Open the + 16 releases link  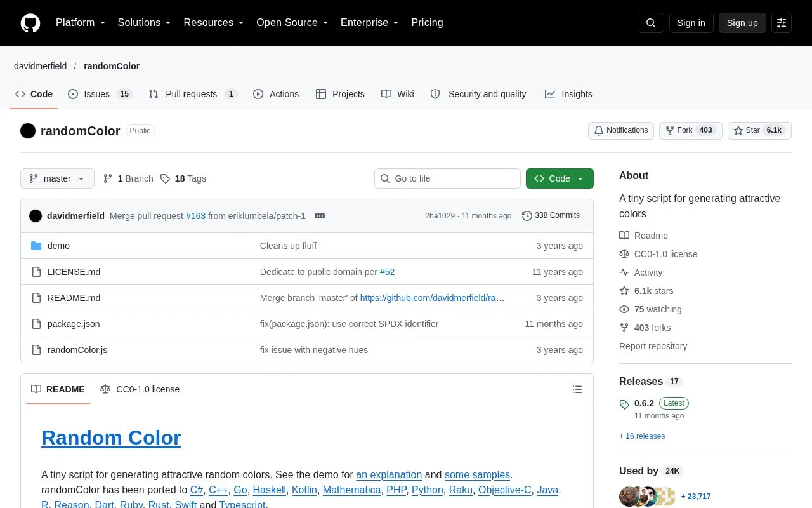(642, 436)
